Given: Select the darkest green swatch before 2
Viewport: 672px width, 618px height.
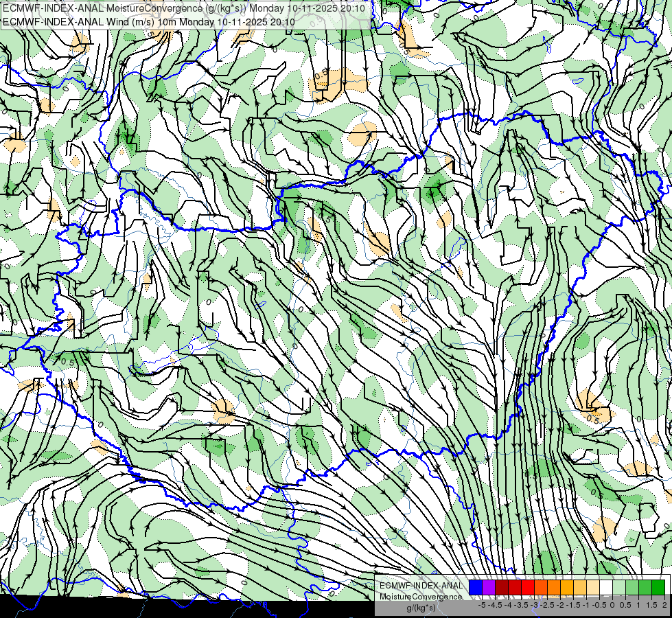Looking at the screenshot, I should (658, 588).
